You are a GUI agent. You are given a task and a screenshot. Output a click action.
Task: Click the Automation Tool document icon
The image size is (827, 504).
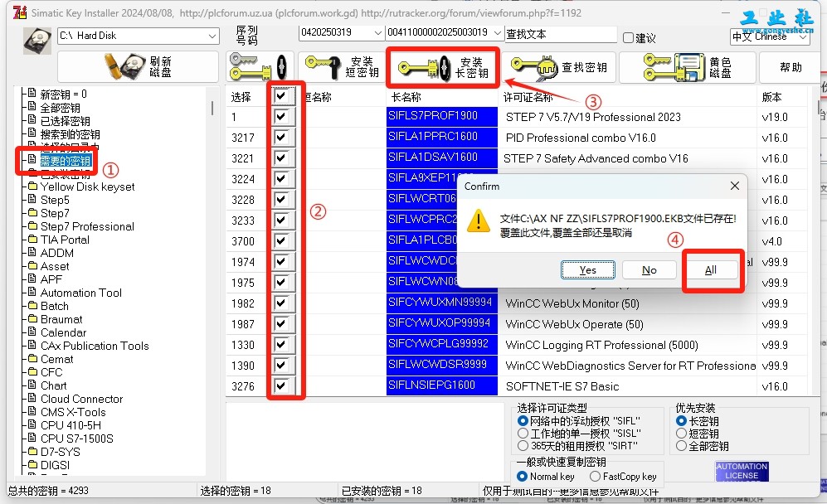(x=32, y=292)
